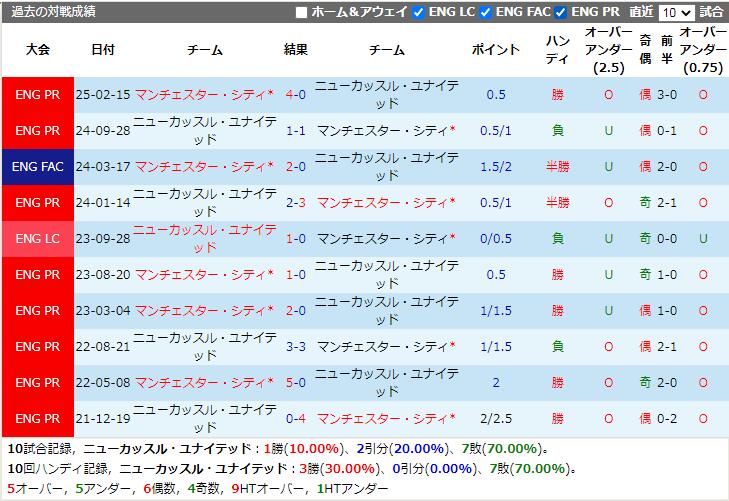
Task: Click the ENG LC competition badge
Action: (x=38, y=239)
